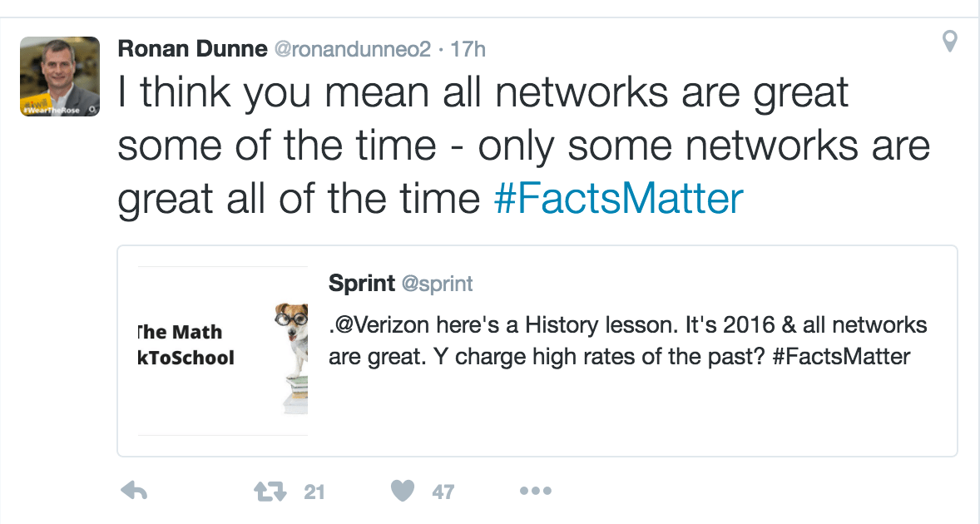Click the retweet count 21
The width and height of the screenshot is (980, 524).
(x=314, y=492)
